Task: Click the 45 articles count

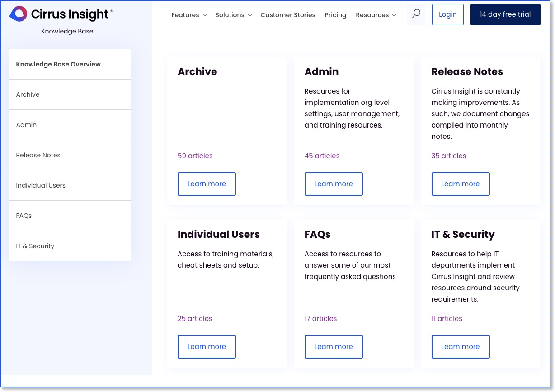Action: pos(322,156)
